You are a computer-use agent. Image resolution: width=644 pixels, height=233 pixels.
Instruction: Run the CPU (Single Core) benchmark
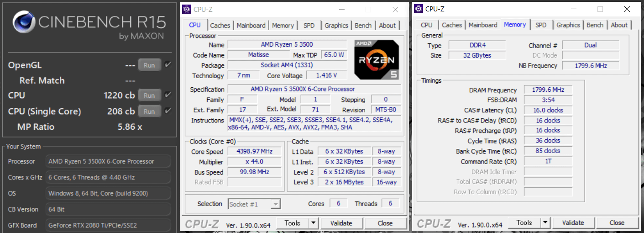point(149,111)
